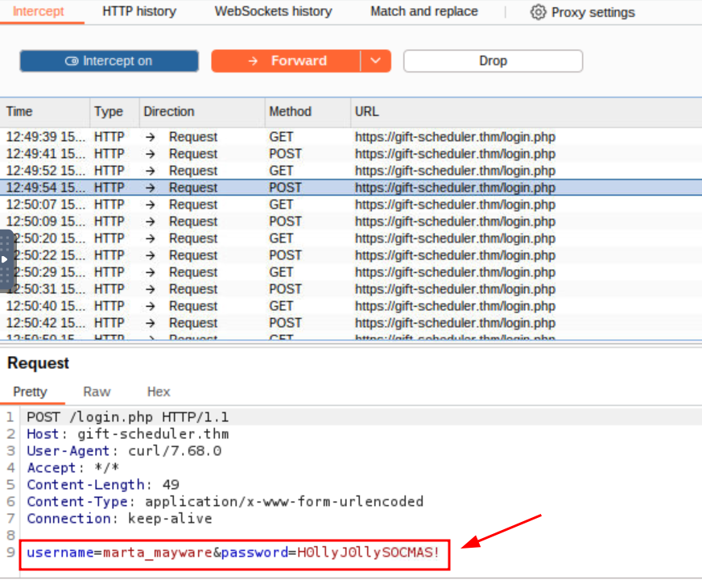
Task: Click the password value in request body
Action: (368, 553)
